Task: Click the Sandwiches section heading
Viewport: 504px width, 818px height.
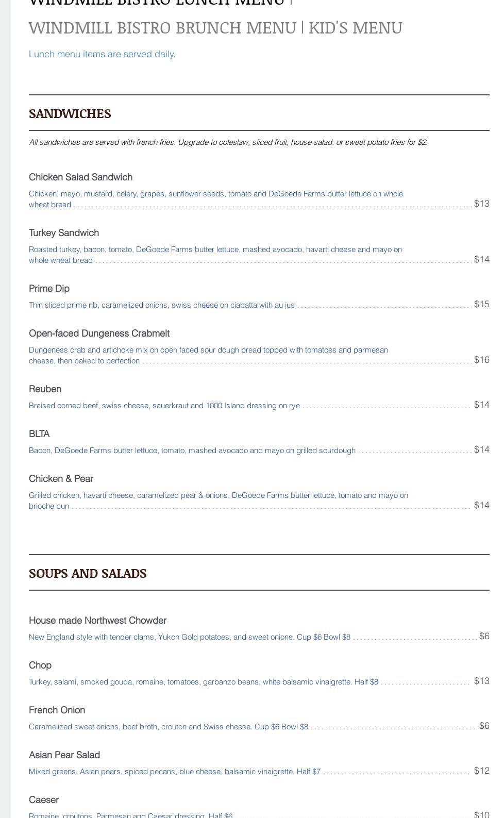Action: pos(70,113)
